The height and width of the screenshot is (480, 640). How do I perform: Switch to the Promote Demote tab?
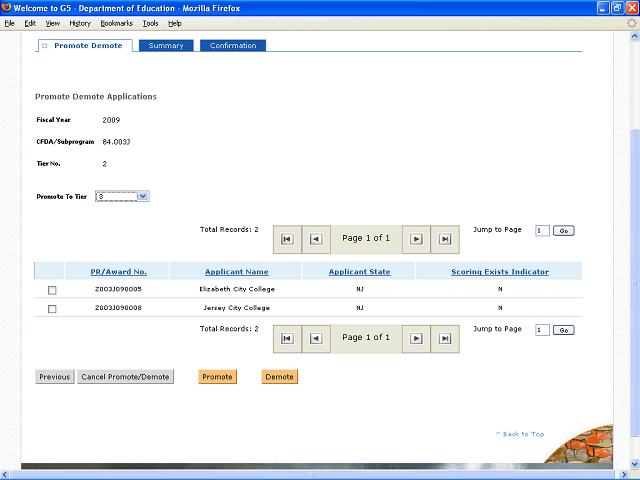pos(85,46)
